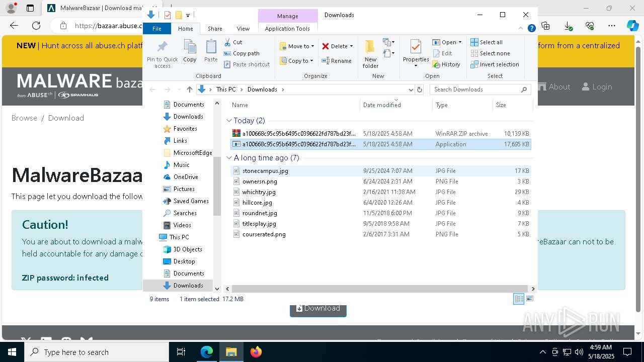This screenshot has width=644, height=362.
Task: Open Copy to dropdown
Action: click(x=297, y=61)
